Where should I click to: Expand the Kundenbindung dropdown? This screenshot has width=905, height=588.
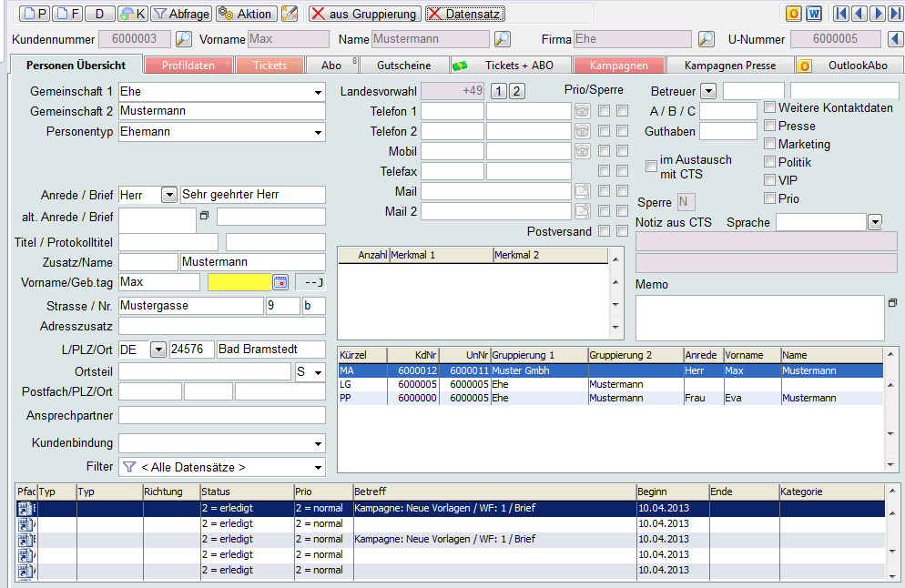point(318,444)
